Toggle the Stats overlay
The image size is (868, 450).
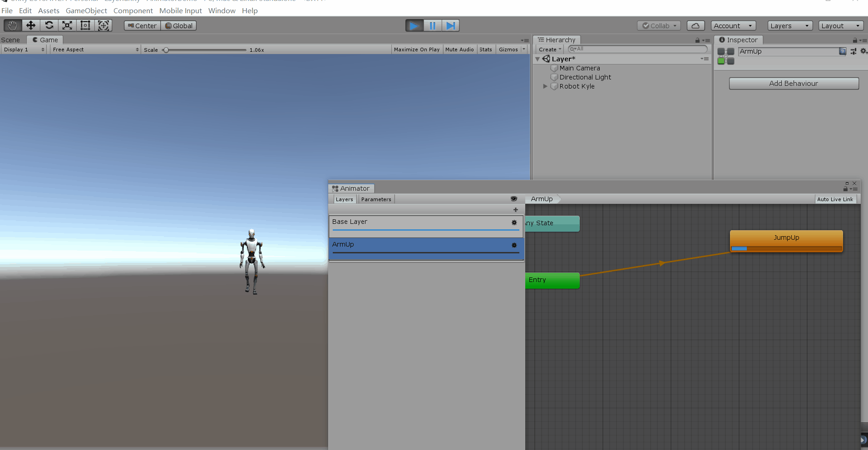pyautogui.click(x=486, y=49)
